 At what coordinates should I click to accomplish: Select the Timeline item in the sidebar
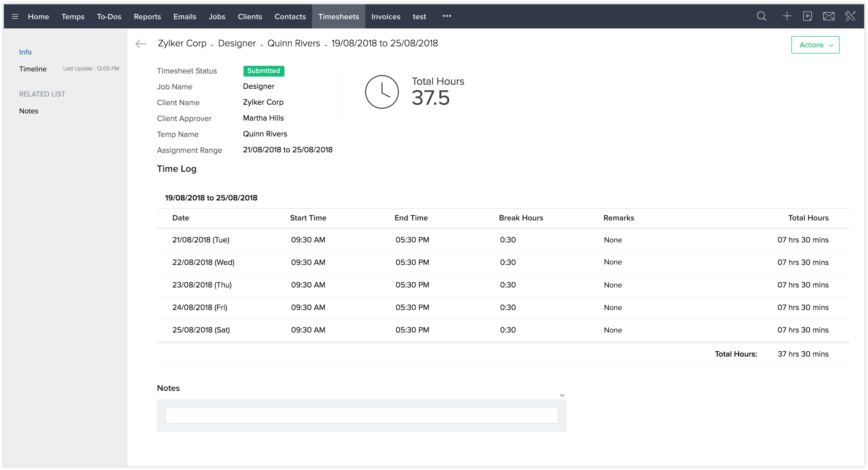33,69
